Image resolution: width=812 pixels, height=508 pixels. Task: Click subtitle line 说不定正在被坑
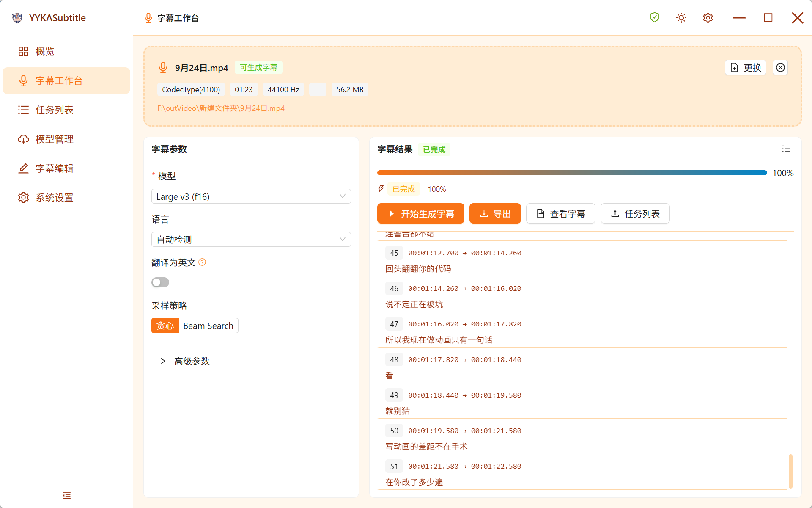coord(414,304)
